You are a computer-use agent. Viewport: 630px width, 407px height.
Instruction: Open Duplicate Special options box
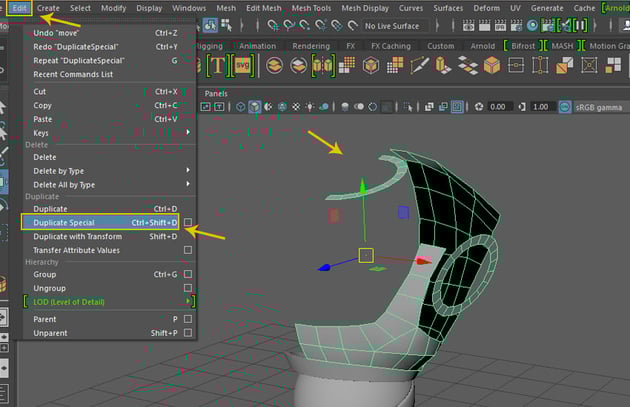tap(188, 222)
